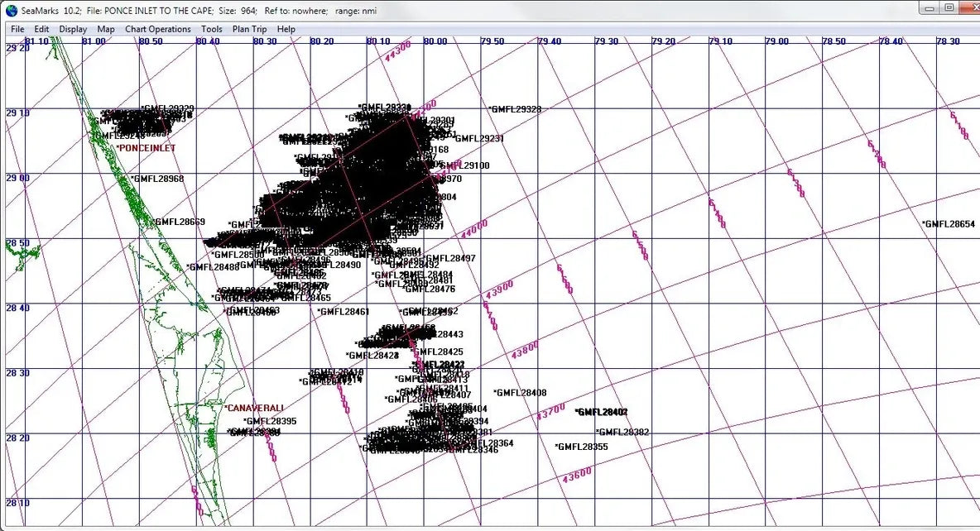
Task: Click waypoint GMFL29100
Action: [x=466, y=166]
